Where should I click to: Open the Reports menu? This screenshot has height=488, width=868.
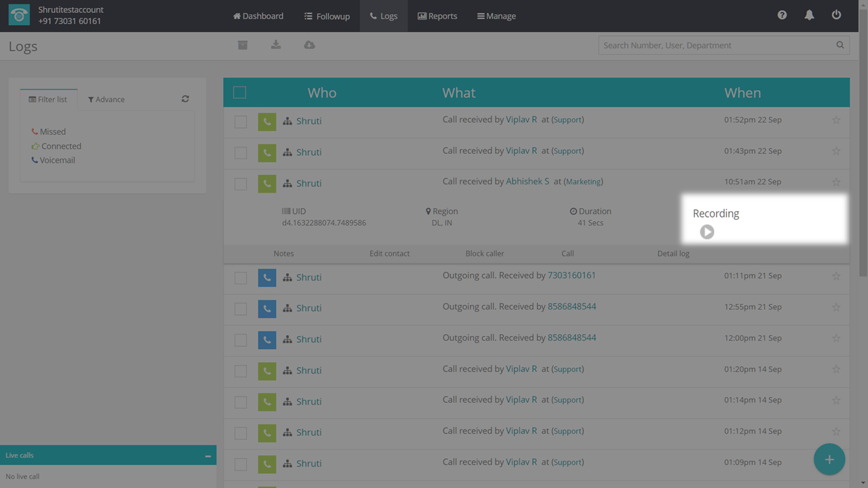(x=437, y=16)
